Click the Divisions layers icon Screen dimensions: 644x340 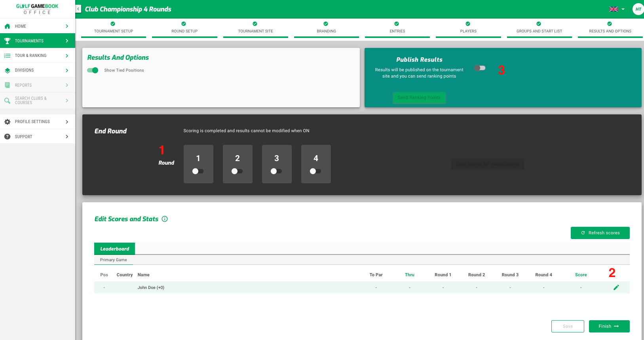point(7,70)
